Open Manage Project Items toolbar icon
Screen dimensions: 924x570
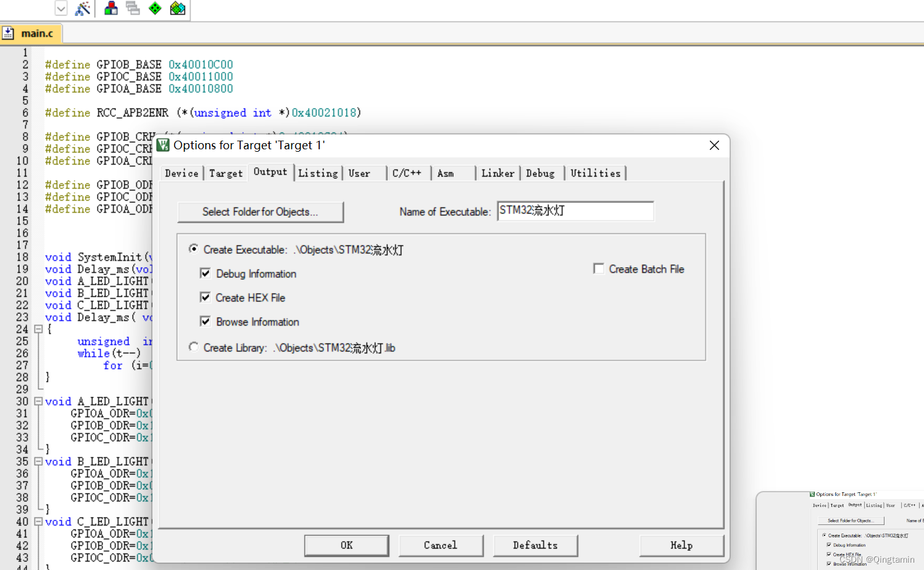(x=177, y=9)
